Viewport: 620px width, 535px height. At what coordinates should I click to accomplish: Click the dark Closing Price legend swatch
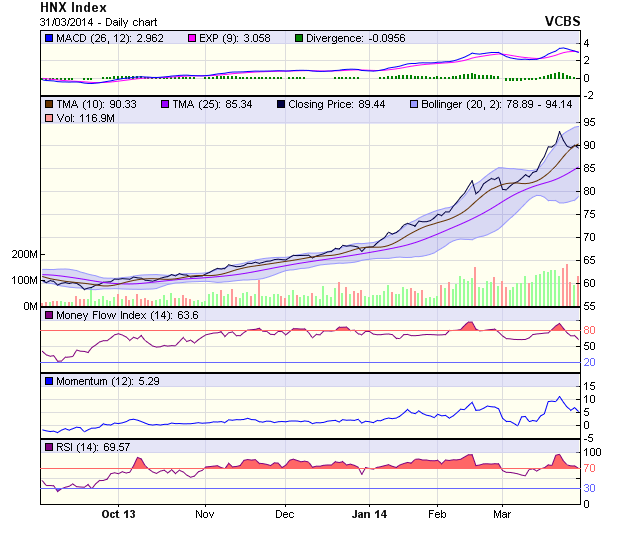click(x=281, y=103)
